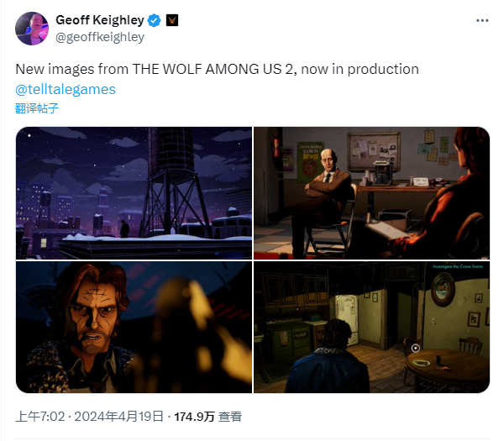This screenshot has height=441, width=504.
Task: Click the black affiliate badge beside the name
Action: pyautogui.click(x=172, y=20)
